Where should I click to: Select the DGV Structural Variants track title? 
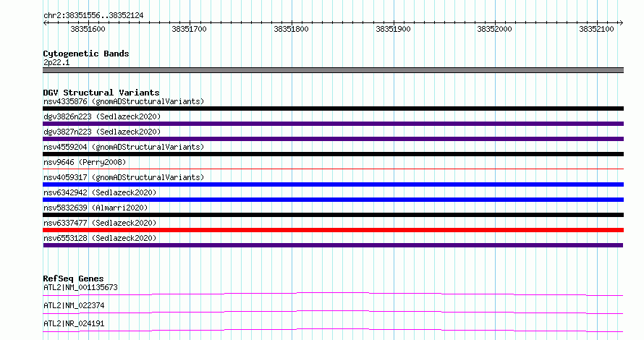pos(101,93)
